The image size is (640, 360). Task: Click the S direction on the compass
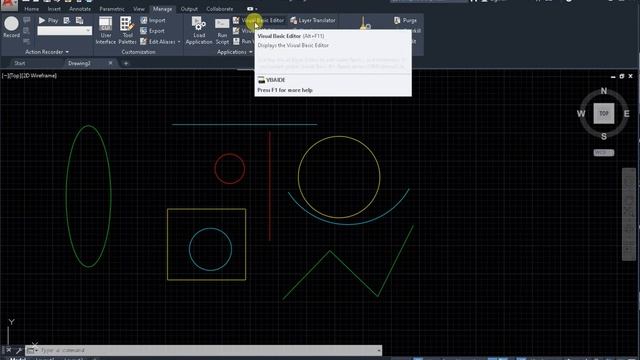tap(604, 136)
